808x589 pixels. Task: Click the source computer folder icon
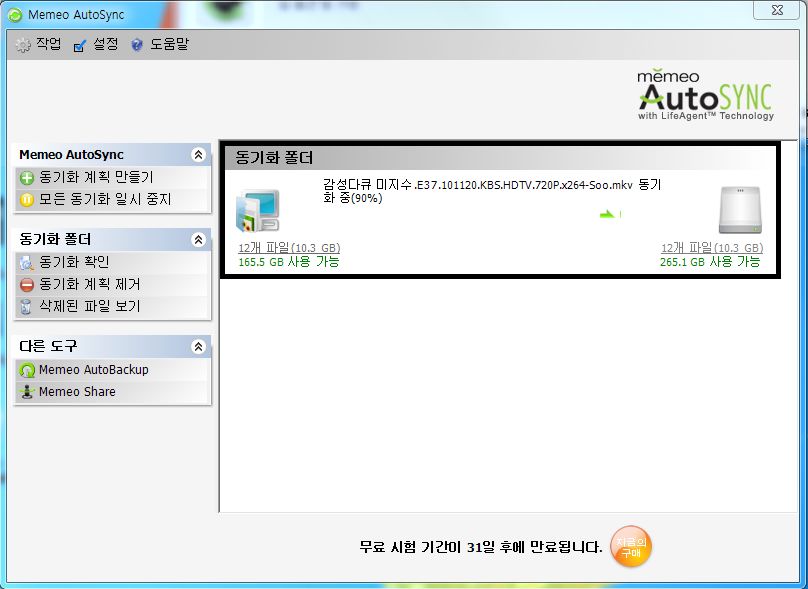[258, 211]
